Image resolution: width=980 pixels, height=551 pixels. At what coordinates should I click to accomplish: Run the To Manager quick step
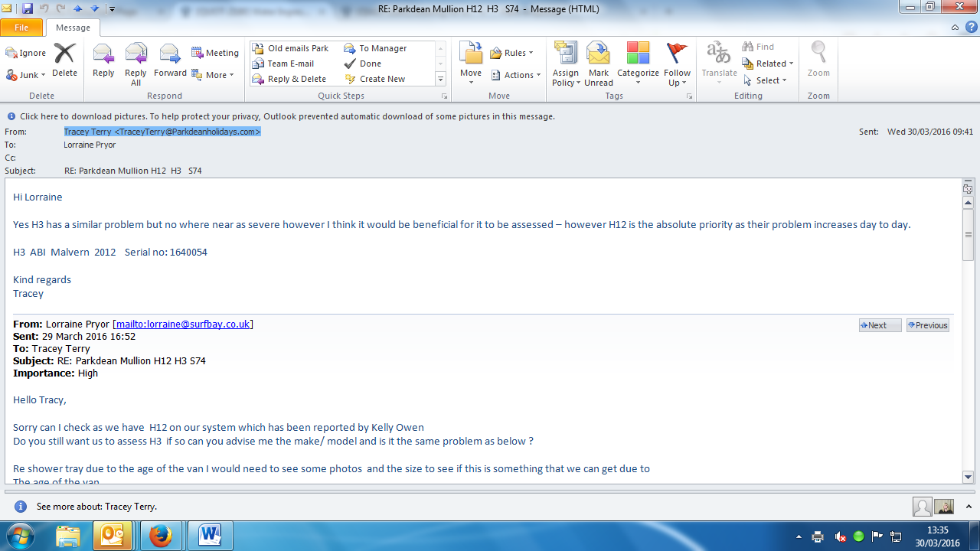pos(377,48)
